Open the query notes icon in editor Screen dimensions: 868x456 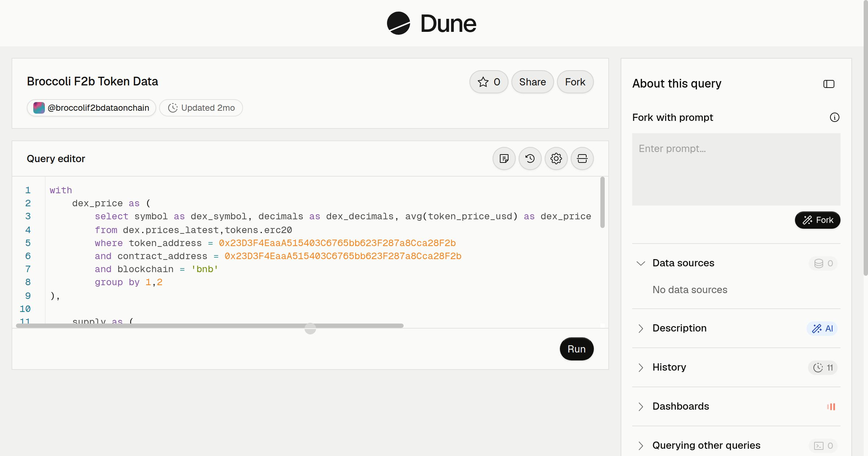tap(504, 159)
